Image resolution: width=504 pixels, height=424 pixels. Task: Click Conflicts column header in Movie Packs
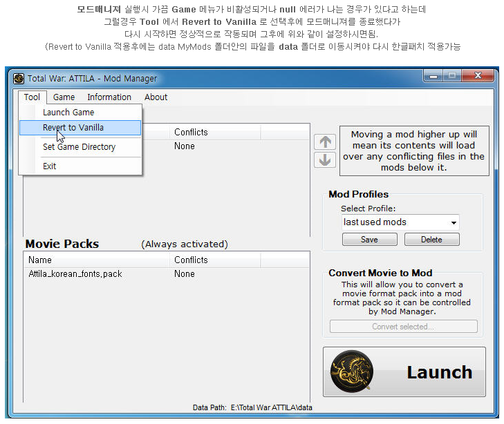click(215, 260)
